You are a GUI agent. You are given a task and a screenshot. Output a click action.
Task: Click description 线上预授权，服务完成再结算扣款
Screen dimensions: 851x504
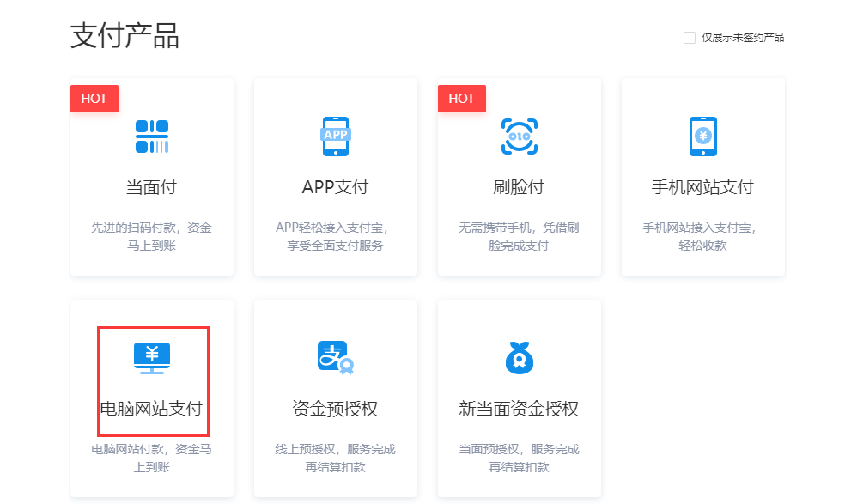(335, 458)
